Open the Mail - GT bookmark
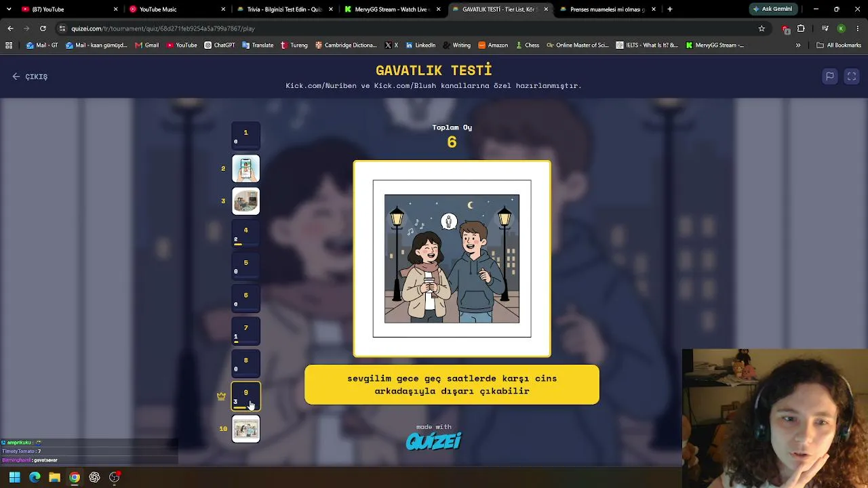 42,45
